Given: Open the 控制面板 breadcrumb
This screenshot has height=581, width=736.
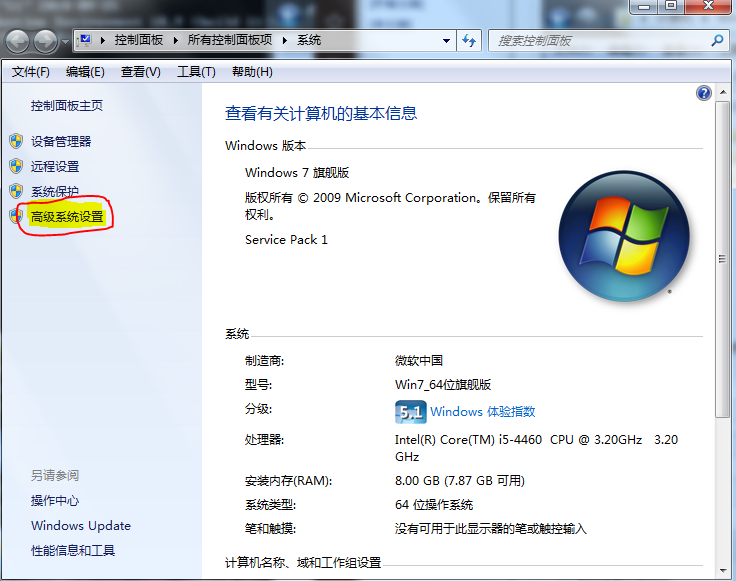Looking at the screenshot, I should pos(138,40).
